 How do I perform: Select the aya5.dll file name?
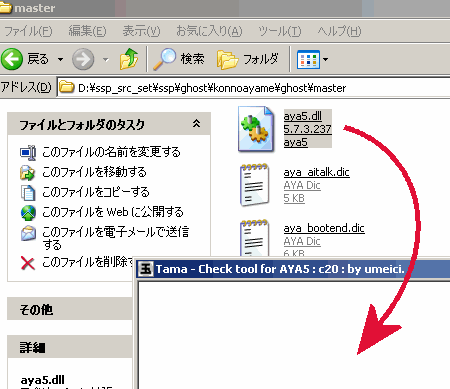(303, 116)
